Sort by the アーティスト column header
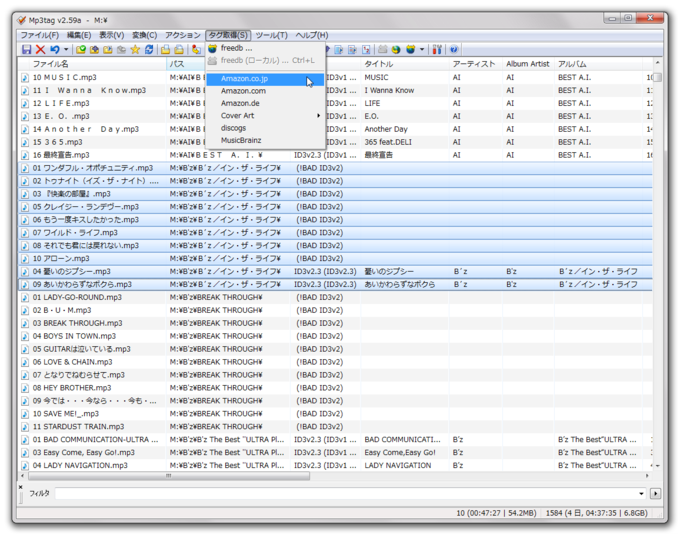The image size is (680, 535). 476,64
